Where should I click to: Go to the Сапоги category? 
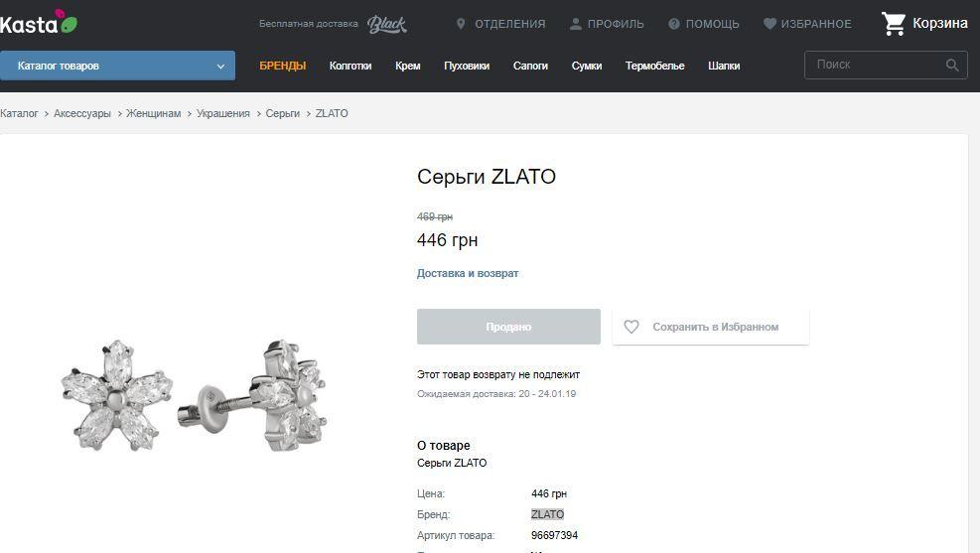pos(530,67)
